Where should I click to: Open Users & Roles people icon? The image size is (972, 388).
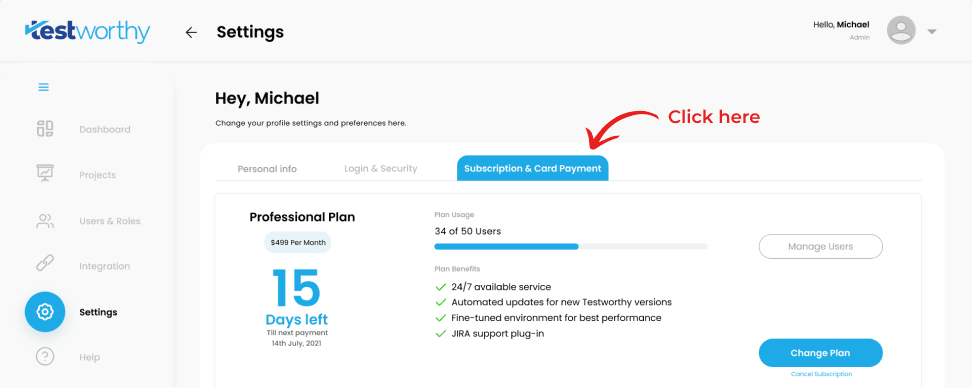tap(45, 221)
